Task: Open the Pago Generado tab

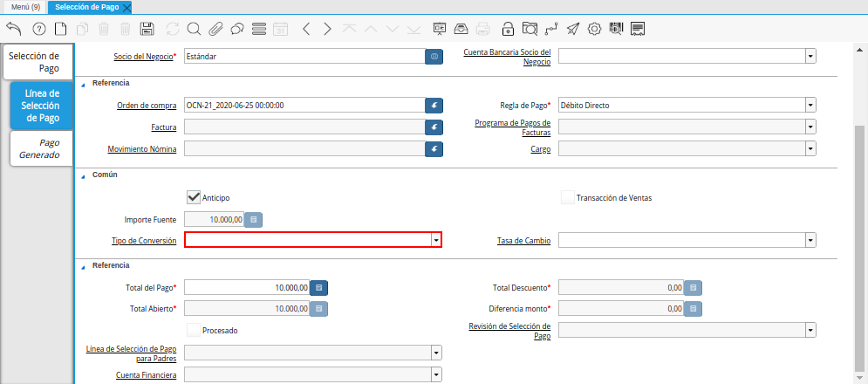Action: pyautogui.click(x=41, y=148)
